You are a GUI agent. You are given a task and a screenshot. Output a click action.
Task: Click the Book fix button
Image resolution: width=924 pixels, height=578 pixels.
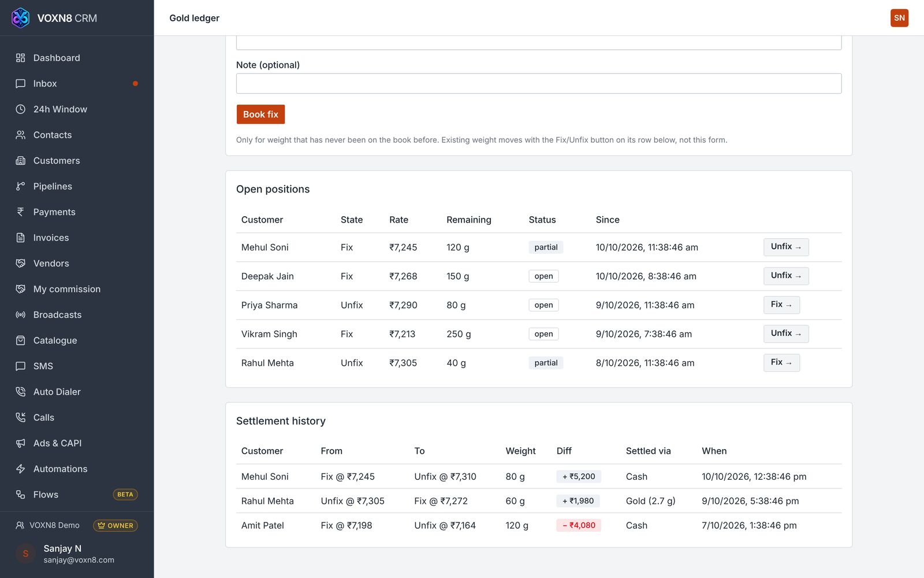point(260,114)
